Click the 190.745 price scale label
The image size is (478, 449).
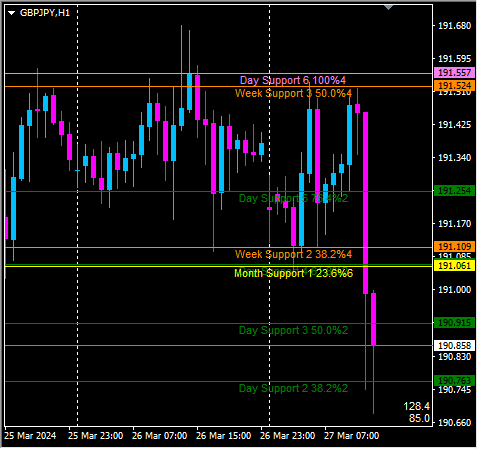click(454, 389)
